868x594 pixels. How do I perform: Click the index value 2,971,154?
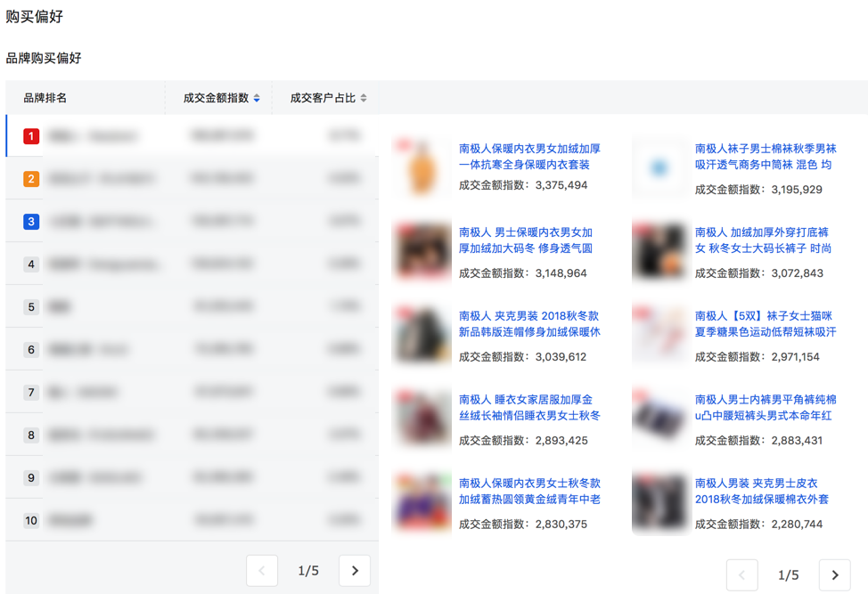coord(796,357)
